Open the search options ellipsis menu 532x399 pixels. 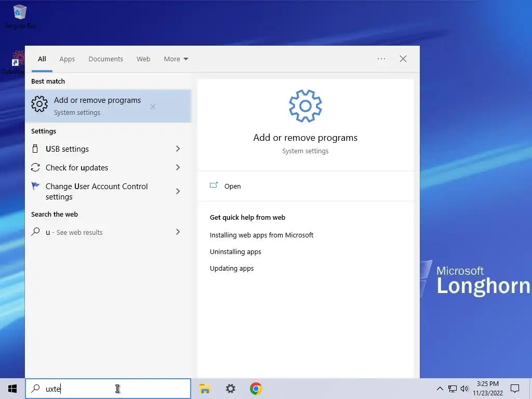(381, 59)
